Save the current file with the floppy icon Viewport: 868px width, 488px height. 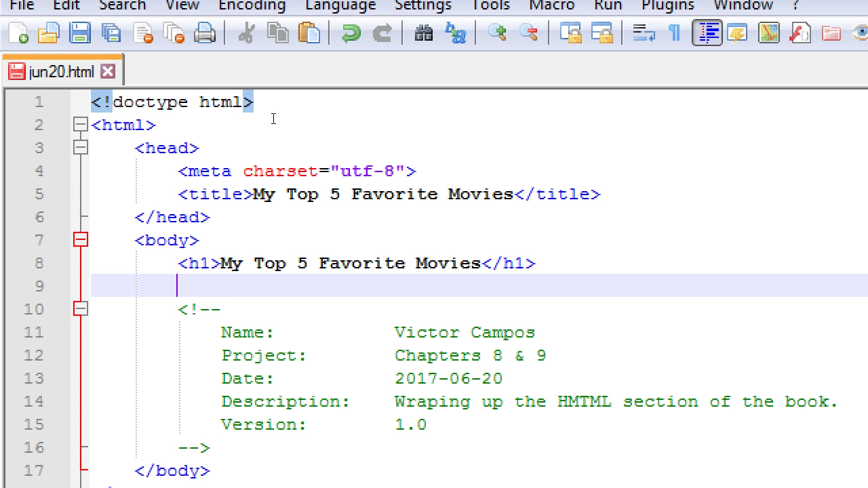[80, 33]
